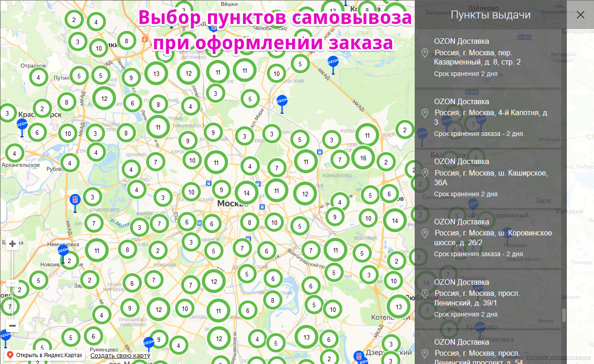
Task: Click Срок хранения text under Каширское address
Action: 465,194
